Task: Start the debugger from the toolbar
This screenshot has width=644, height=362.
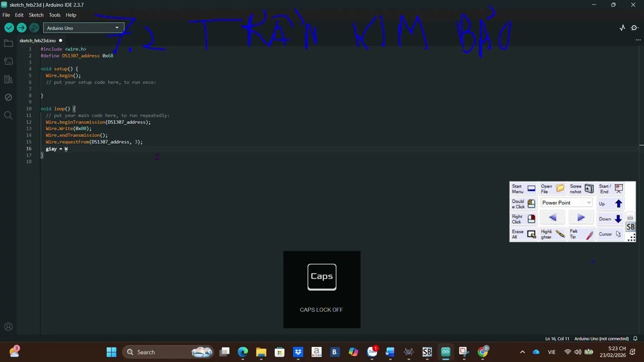Action: point(34,28)
